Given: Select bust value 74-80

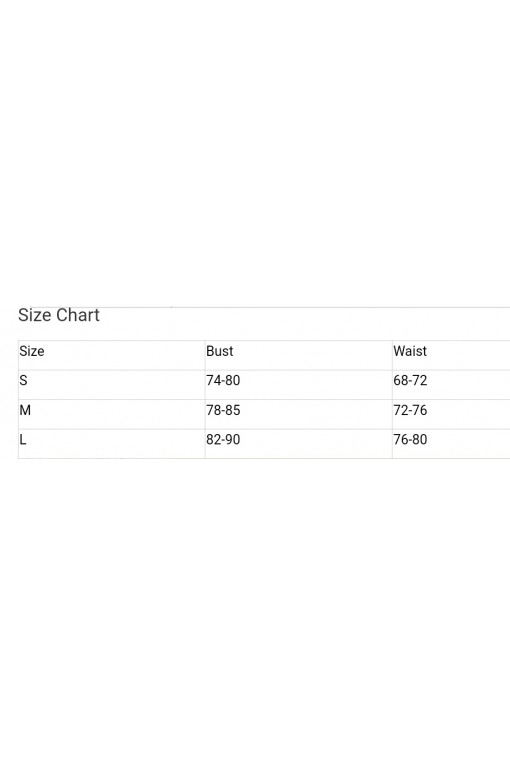Looking at the screenshot, I should pos(223,381).
